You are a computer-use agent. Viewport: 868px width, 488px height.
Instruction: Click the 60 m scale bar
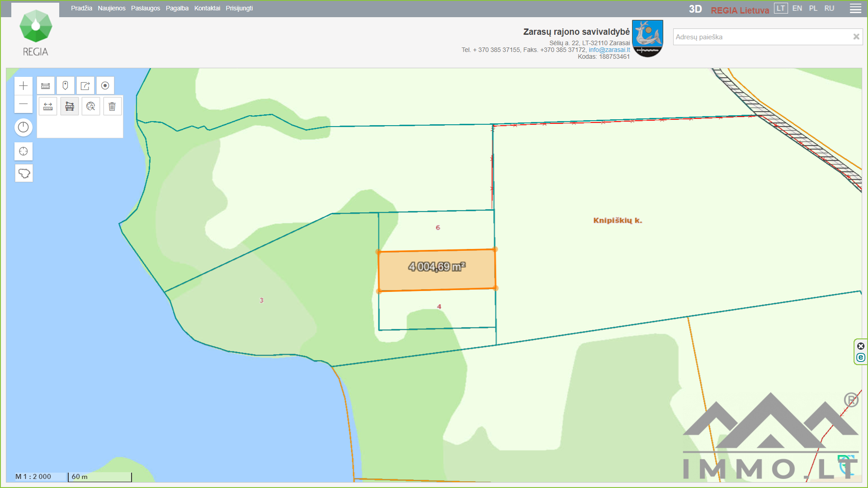pyautogui.click(x=100, y=477)
